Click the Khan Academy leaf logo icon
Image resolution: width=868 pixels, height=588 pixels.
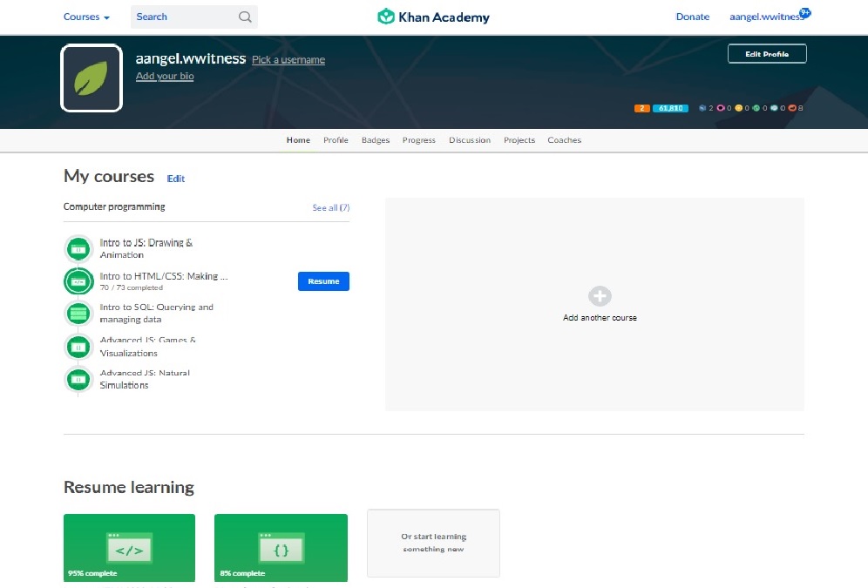click(386, 17)
